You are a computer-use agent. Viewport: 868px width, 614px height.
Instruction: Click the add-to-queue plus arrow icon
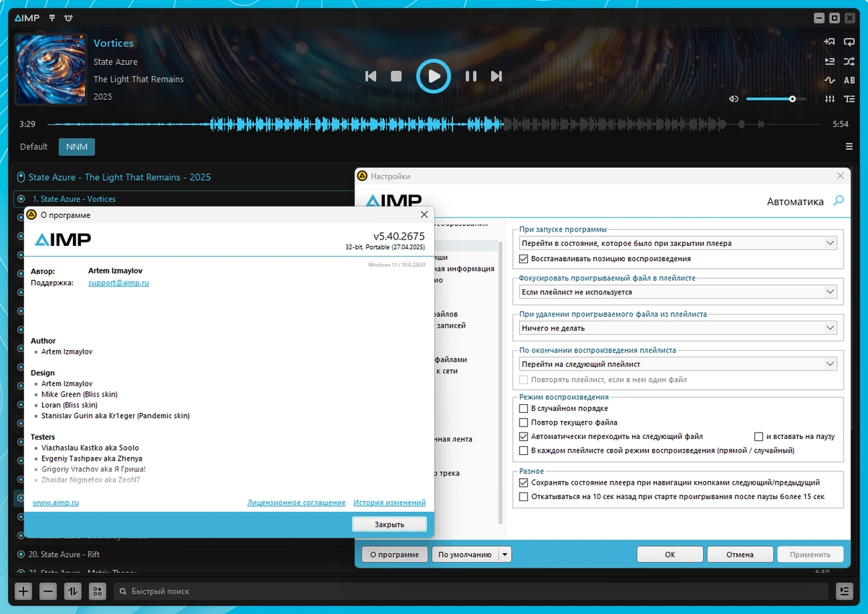pos(830,42)
